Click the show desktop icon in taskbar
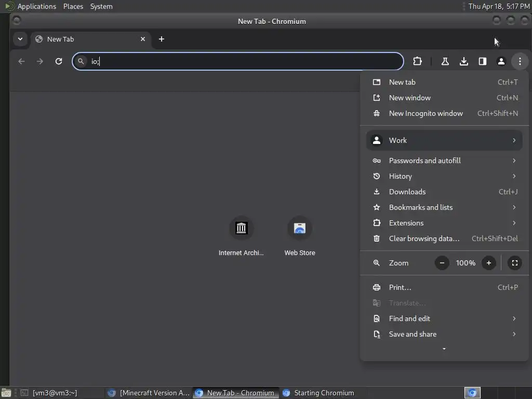The image size is (532, 399). click(6, 393)
